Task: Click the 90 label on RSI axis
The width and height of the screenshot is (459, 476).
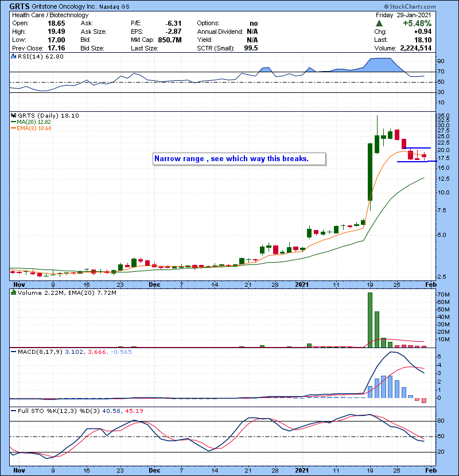Action: click(x=441, y=61)
